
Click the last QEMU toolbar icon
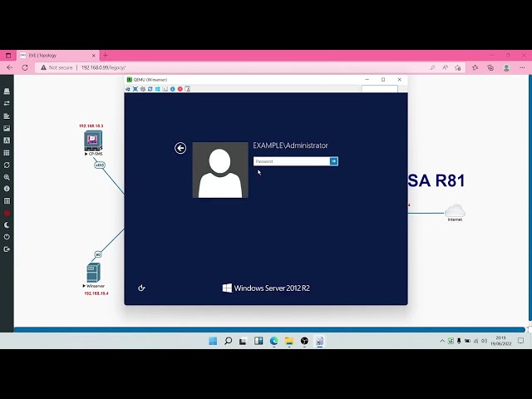point(187,89)
